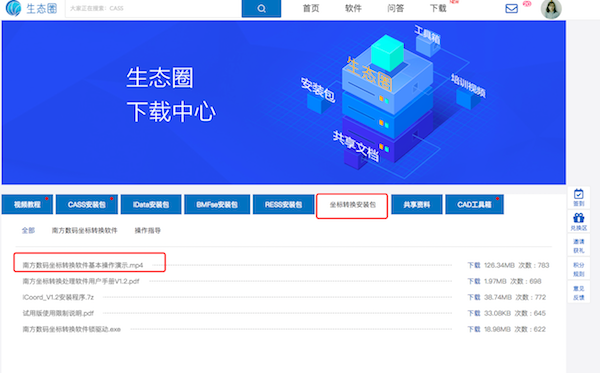Switch to the CAD工具箱 tab
Viewport: 600px width, 373px height.
474,205
